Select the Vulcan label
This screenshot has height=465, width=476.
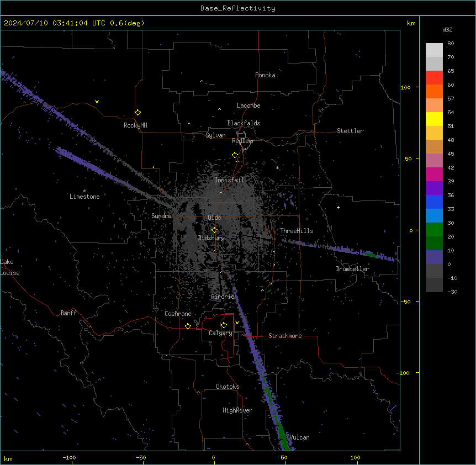(300, 437)
